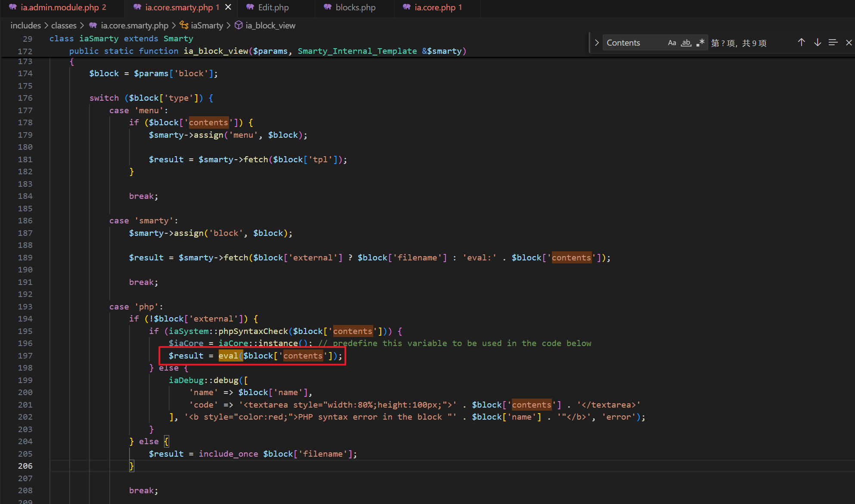Toggle Find in Selection icon
This screenshot has width=855, height=504.
pos(833,42)
